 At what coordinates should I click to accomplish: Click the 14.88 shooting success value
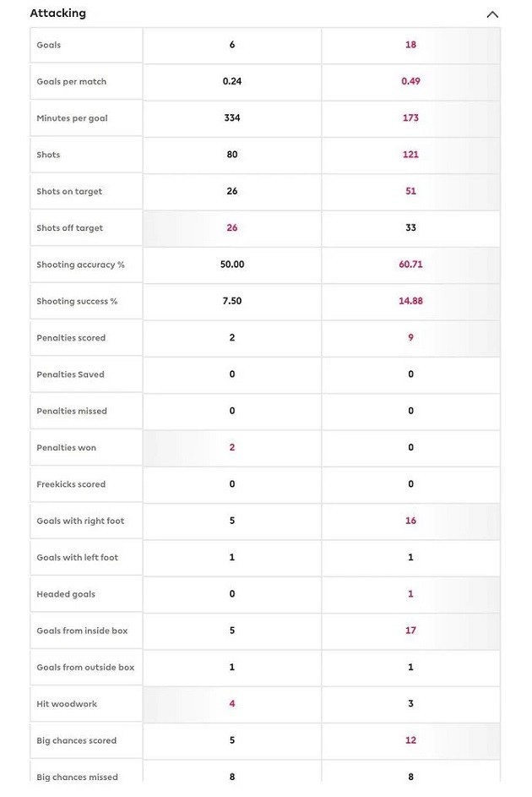coord(410,301)
